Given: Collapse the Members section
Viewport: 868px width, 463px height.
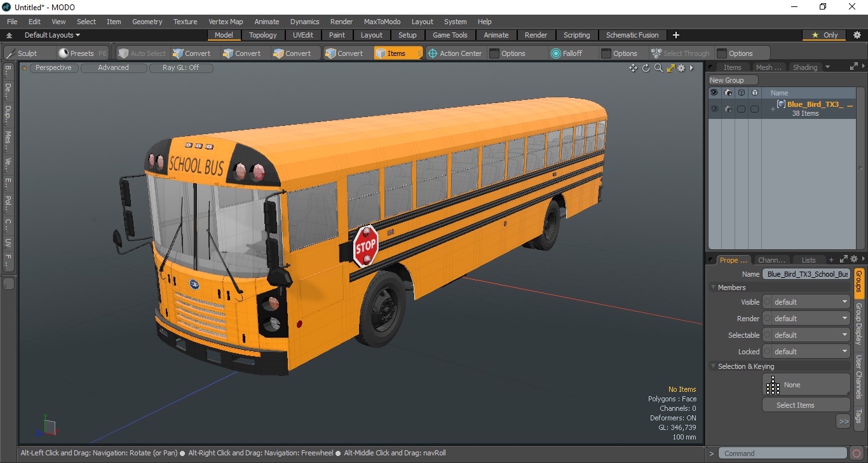Looking at the screenshot, I should [714, 287].
